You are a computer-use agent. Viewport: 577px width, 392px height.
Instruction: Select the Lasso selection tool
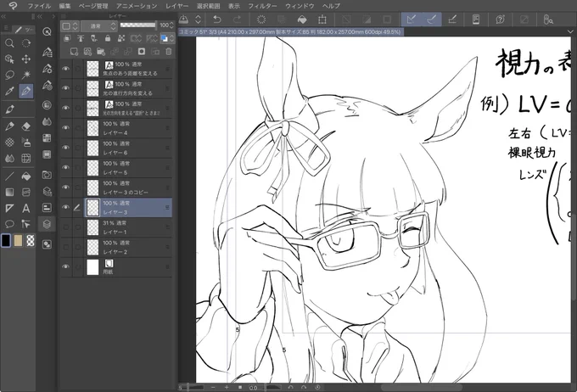[9, 75]
